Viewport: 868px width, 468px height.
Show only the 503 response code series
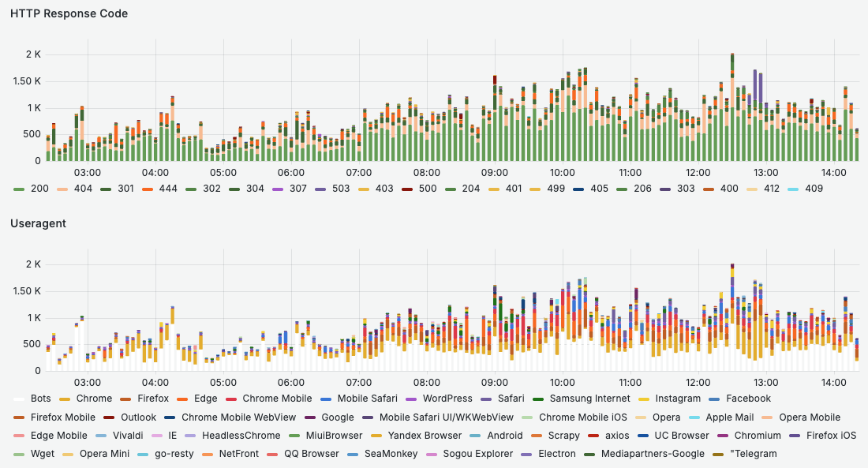tap(342, 189)
